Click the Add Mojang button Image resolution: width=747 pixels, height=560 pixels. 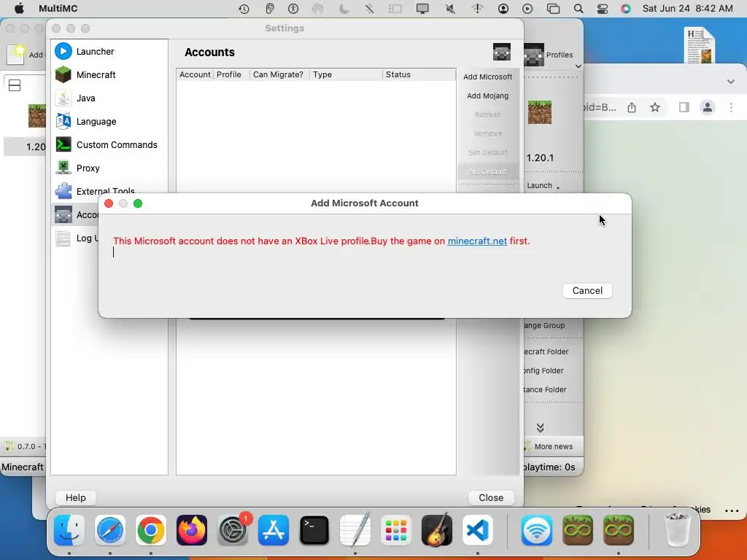(488, 96)
